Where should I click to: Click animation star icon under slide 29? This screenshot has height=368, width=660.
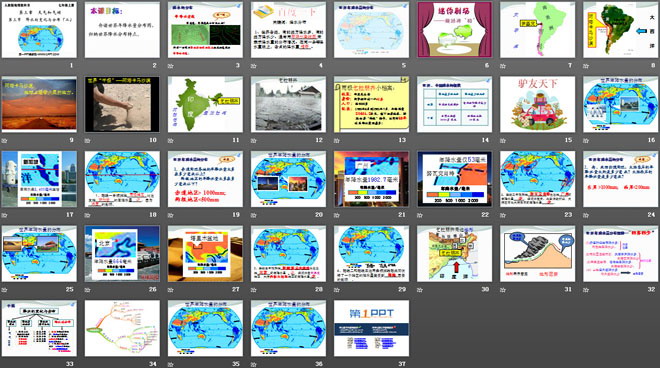point(337,290)
